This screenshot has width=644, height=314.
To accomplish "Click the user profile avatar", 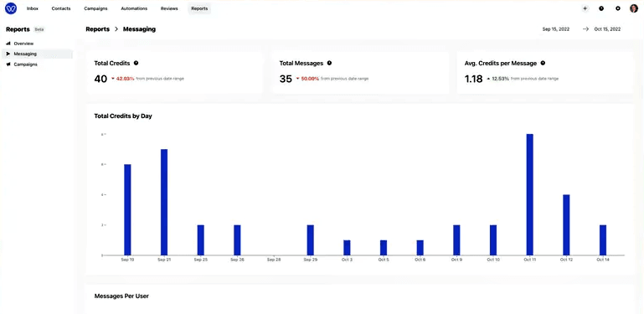I will coord(634,8).
